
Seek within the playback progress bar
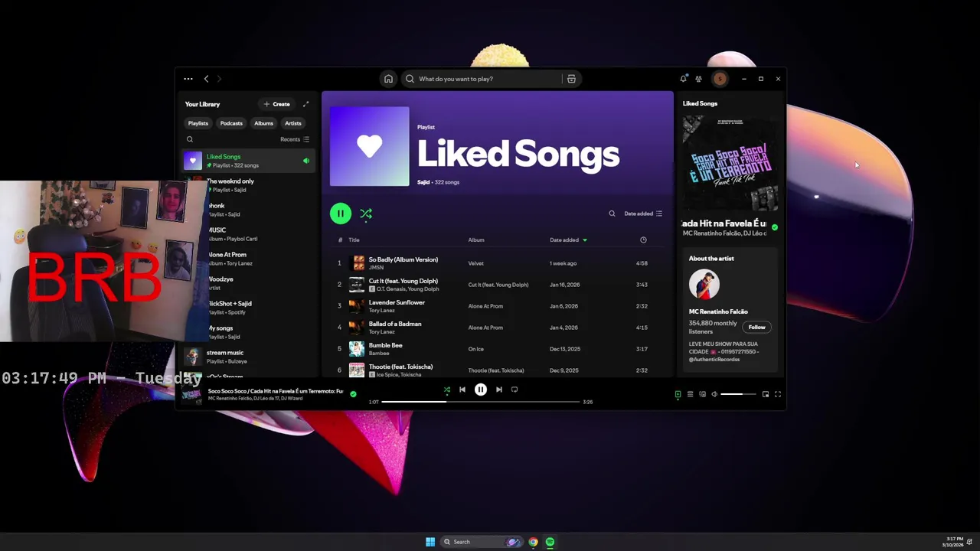[x=481, y=402]
